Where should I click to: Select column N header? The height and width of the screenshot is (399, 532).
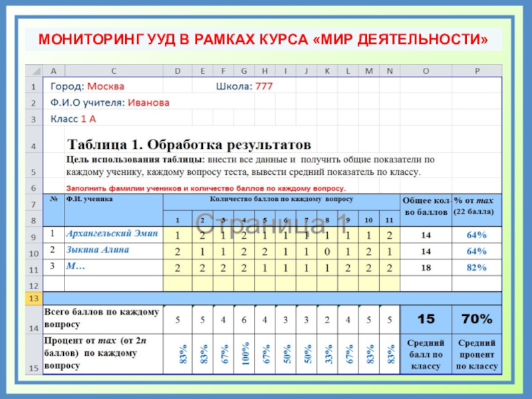(390, 70)
